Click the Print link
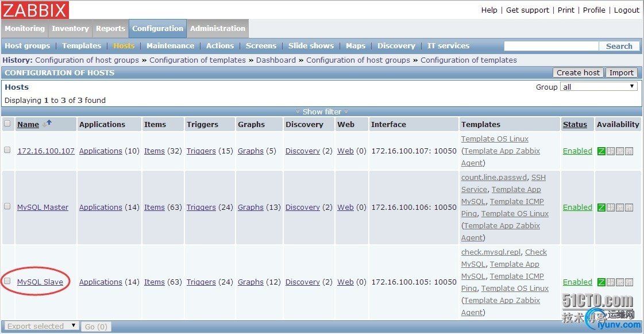Viewport: 644px width, 334px height. [566, 10]
